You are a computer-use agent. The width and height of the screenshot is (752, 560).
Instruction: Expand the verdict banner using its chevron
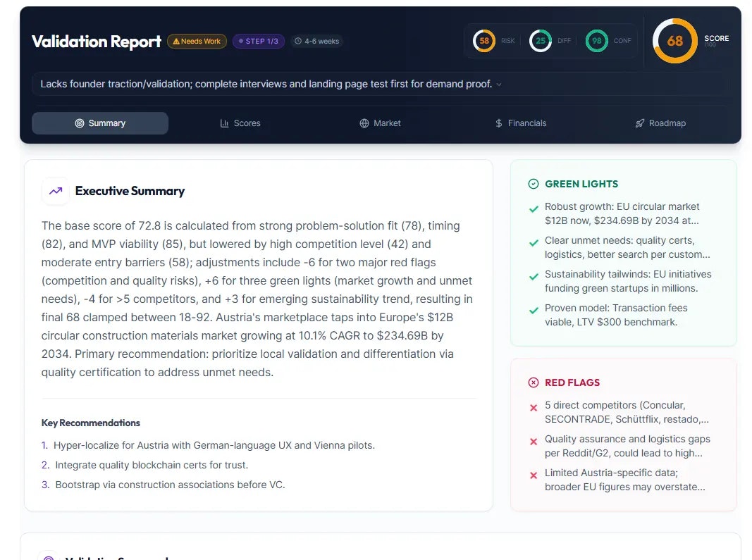tap(500, 84)
